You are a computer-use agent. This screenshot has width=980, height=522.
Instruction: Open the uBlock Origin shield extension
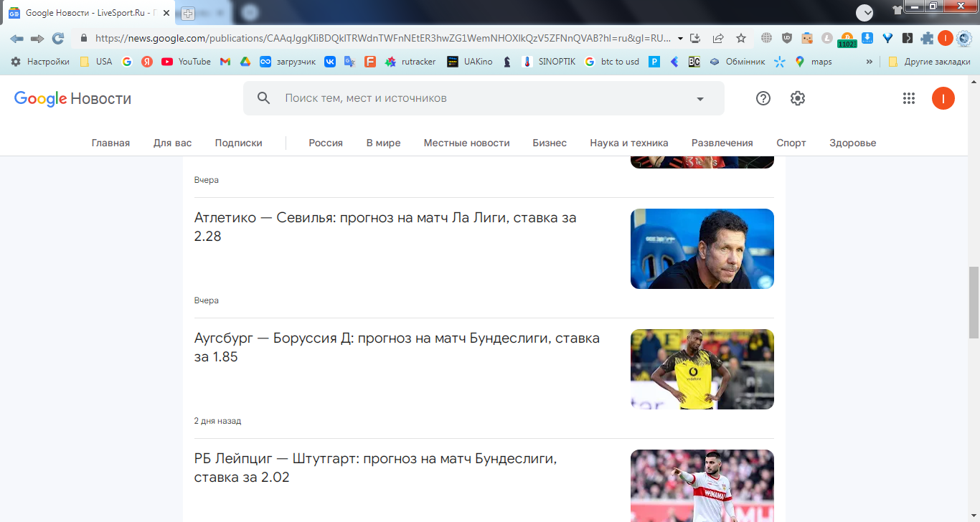[787, 39]
